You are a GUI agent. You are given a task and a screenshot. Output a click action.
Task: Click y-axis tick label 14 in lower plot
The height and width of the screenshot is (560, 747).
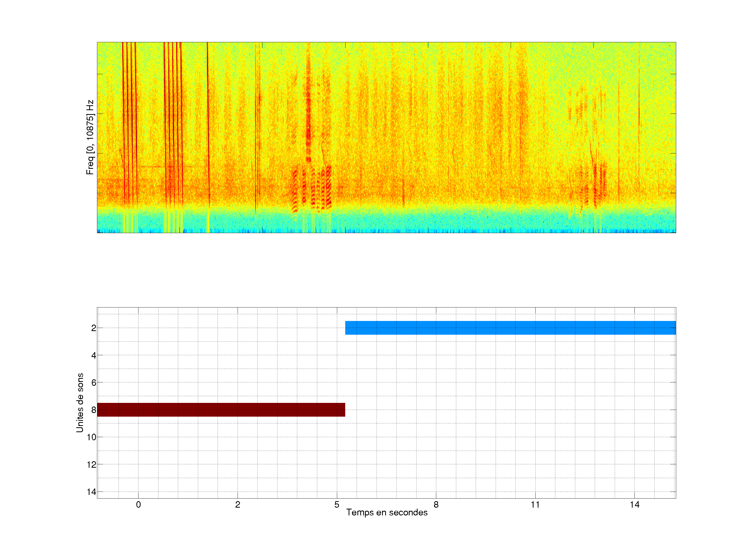pyautogui.click(x=92, y=492)
